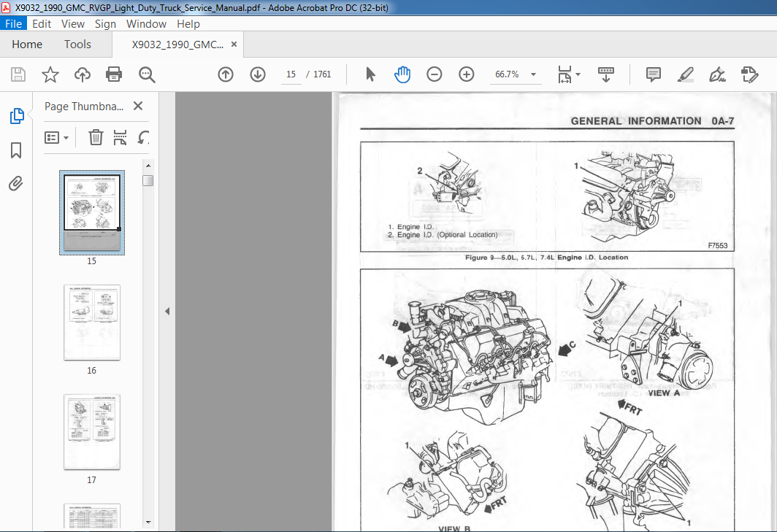
Task: Click thumbnail scrollbar up arrow
Action: click(x=148, y=165)
